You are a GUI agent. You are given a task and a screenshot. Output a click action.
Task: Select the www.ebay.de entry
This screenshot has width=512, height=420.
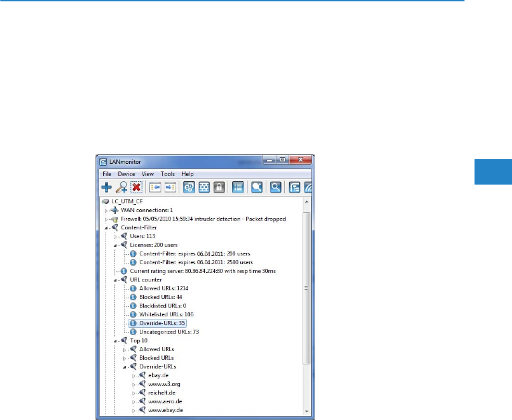165,410
